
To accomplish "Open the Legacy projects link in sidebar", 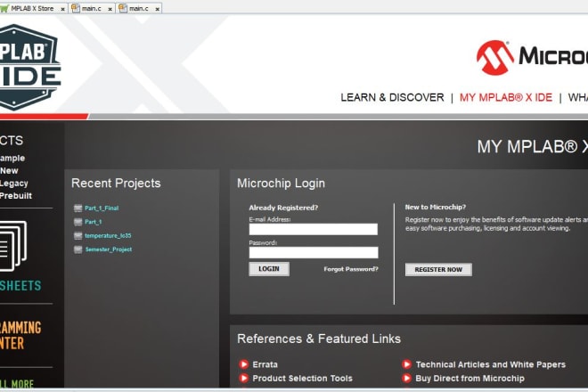I will click(x=14, y=183).
